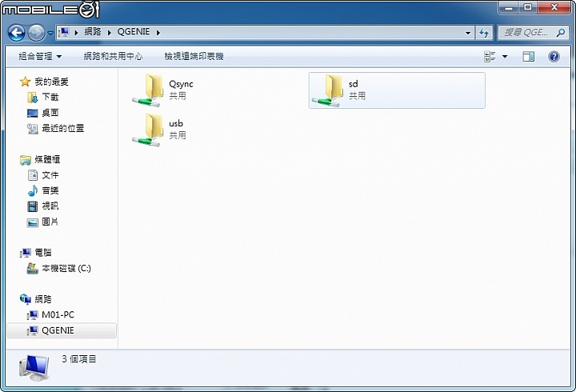Image resolution: width=576 pixels, height=392 pixels.
Task: Click the 圖片 picture icon
Action: (32, 222)
